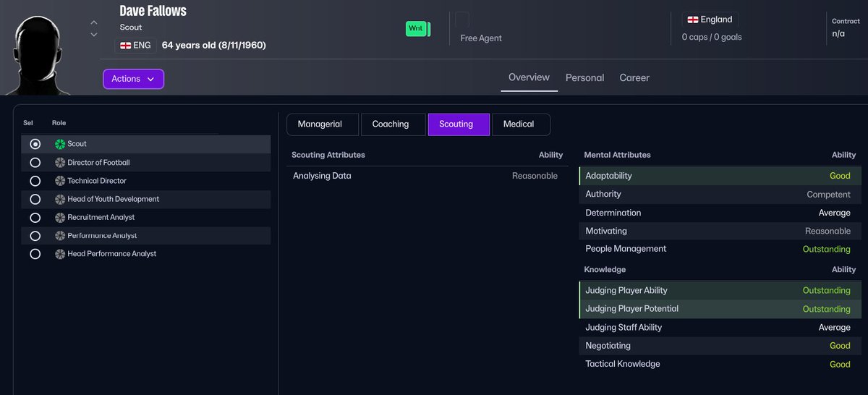This screenshot has height=395, width=868.
Task: Click the Recruitment Analyst role icon
Action: [x=60, y=217]
